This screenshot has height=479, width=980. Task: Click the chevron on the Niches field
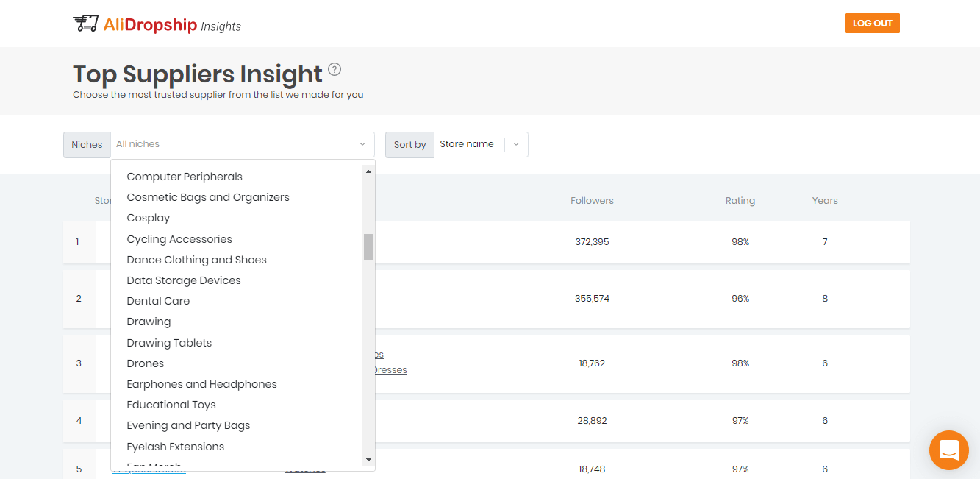coord(362,144)
